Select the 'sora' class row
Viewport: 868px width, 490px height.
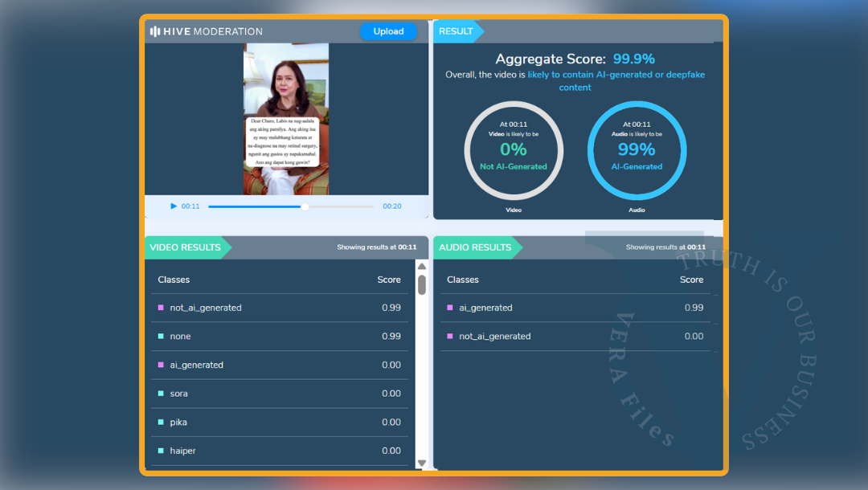tap(280, 394)
